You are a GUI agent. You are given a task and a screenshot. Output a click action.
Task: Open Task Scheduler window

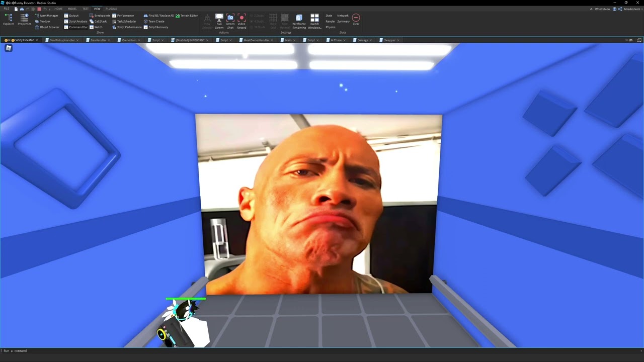[x=124, y=22]
